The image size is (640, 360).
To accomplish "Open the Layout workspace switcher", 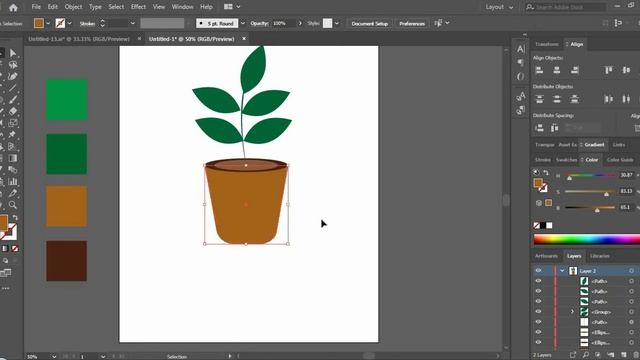I will [x=499, y=7].
